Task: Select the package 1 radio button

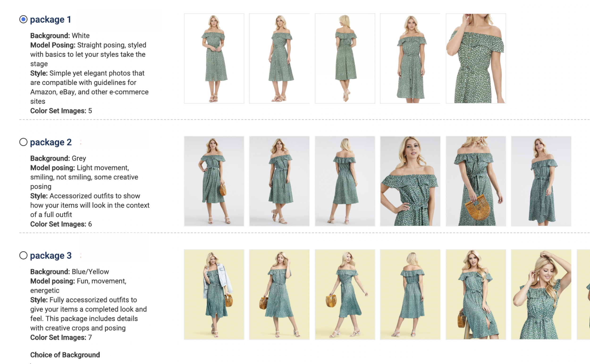Action: coord(23,19)
